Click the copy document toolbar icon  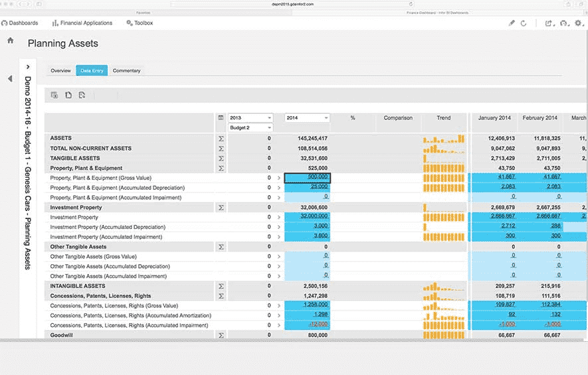coord(68,96)
